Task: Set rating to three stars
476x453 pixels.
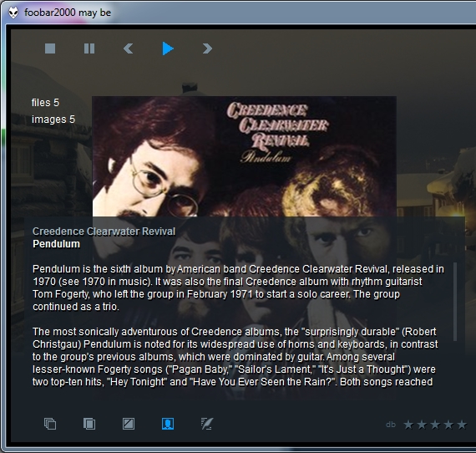Action: (435, 425)
